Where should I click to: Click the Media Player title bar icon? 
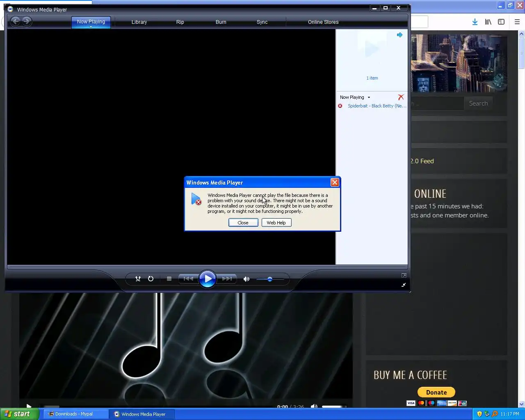[x=10, y=9]
